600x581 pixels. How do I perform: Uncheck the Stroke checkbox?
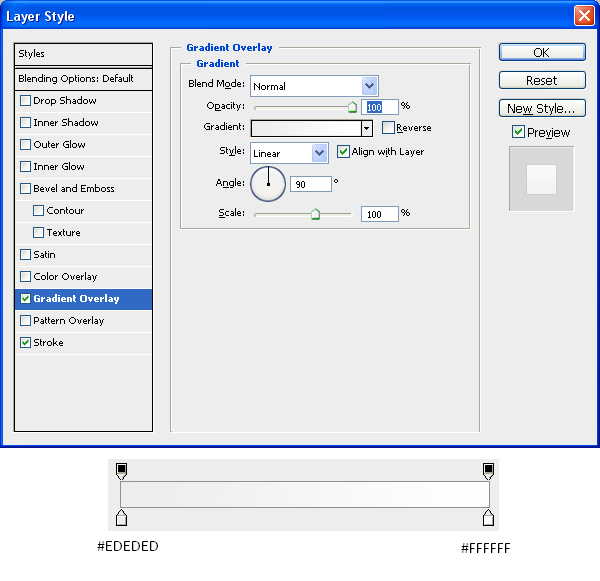[x=25, y=343]
